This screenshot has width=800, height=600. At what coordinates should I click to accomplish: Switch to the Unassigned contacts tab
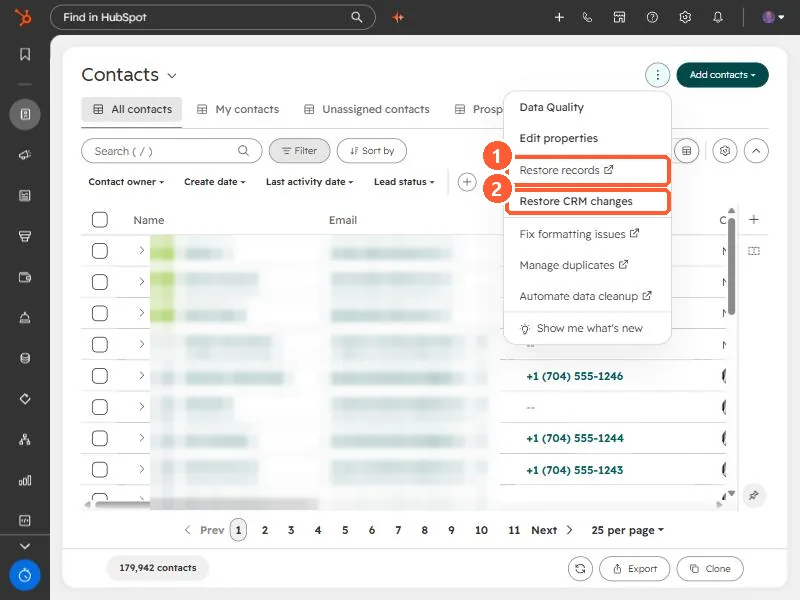click(x=366, y=109)
